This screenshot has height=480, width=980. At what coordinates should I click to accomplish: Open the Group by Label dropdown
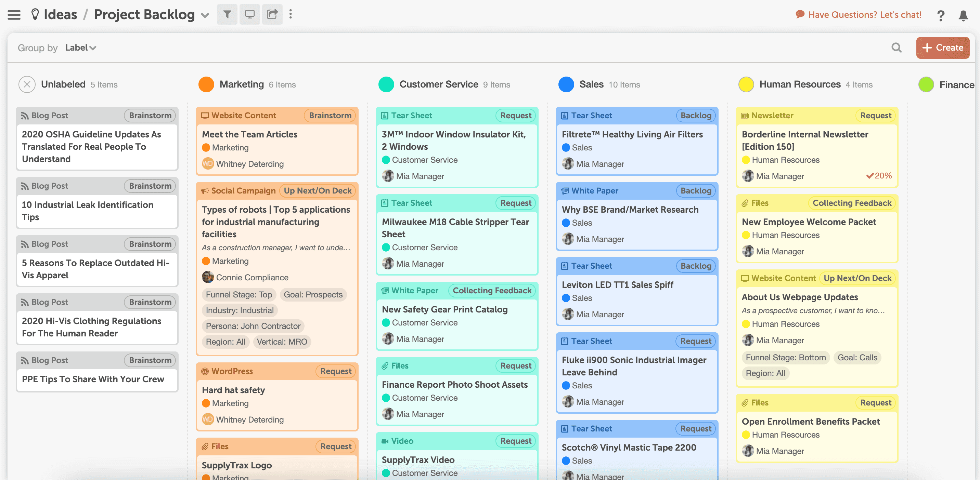click(81, 48)
